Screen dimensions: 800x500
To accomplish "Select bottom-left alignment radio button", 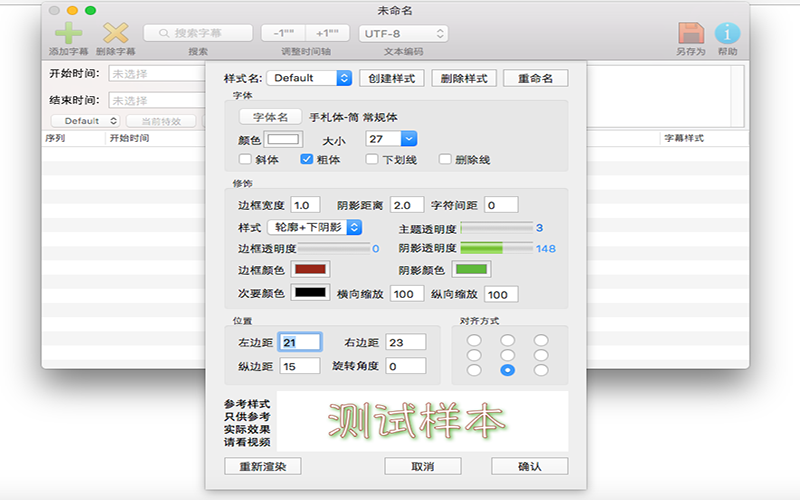I will click(x=474, y=370).
